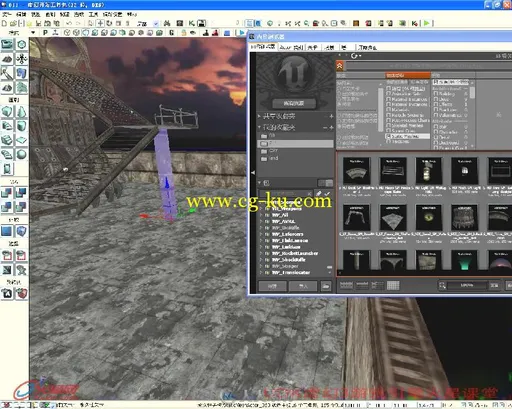Collapse the Packages tree section arrow
512x409 pixels.
tap(260, 183)
